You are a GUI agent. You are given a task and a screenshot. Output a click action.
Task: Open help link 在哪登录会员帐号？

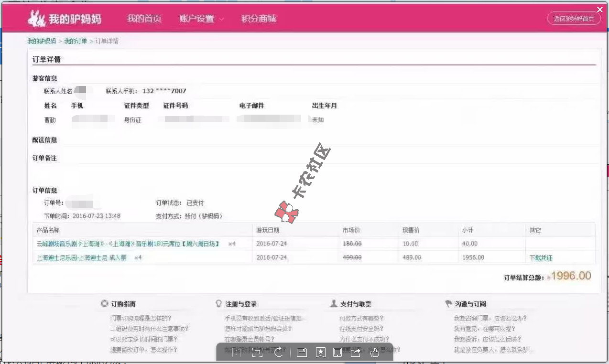[250, 339]
